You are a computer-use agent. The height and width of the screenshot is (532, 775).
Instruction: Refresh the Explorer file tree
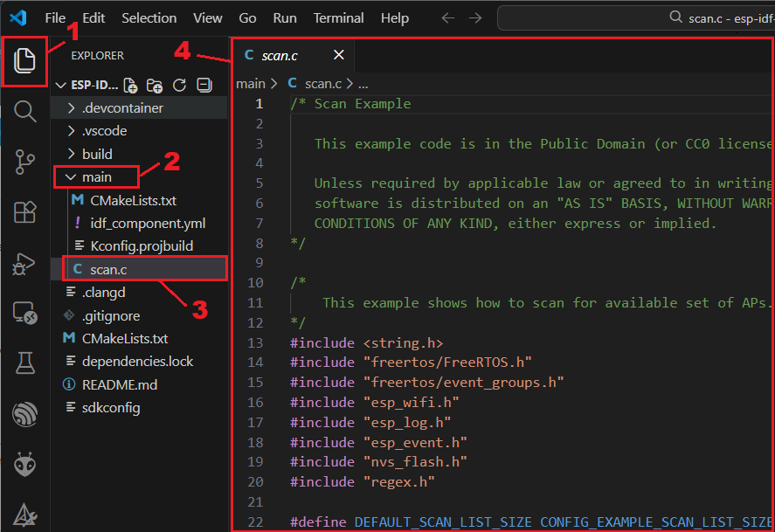coord(180,85)
